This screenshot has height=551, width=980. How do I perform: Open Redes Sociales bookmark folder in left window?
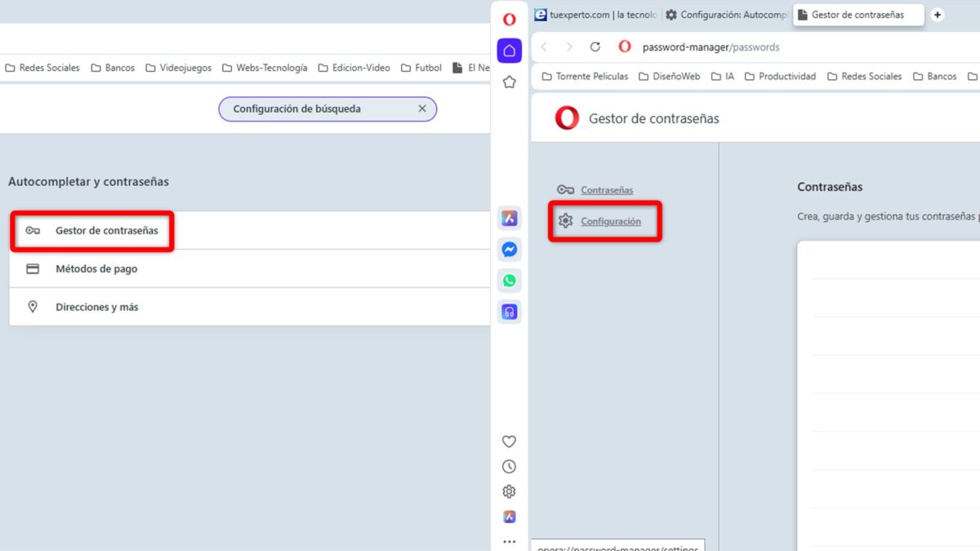pyautogui.click(x=42, y=68)
